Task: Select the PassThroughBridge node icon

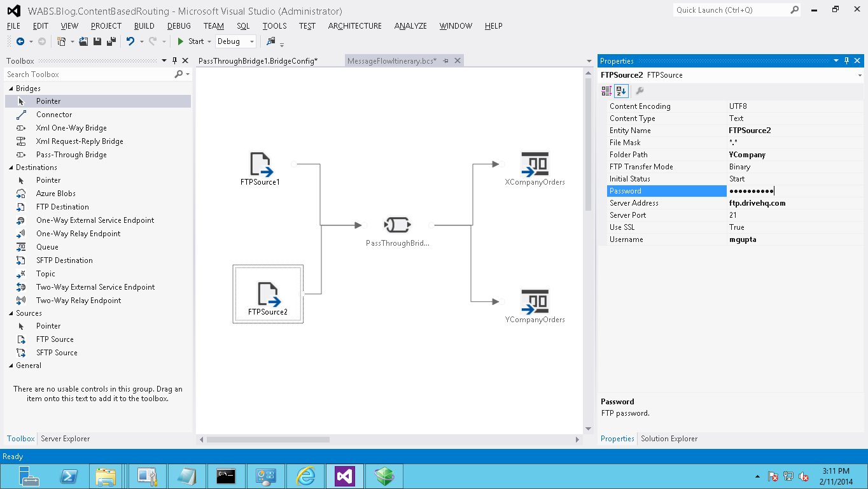Action: point(398,225)
